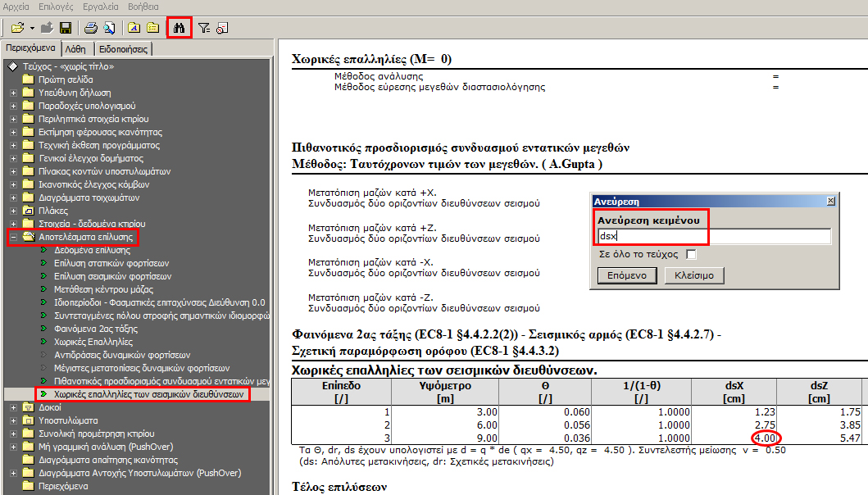Screen dimensions: 868x495
Task: Click the search text field containing 'dsx'
Action: (x=713, y=236)
